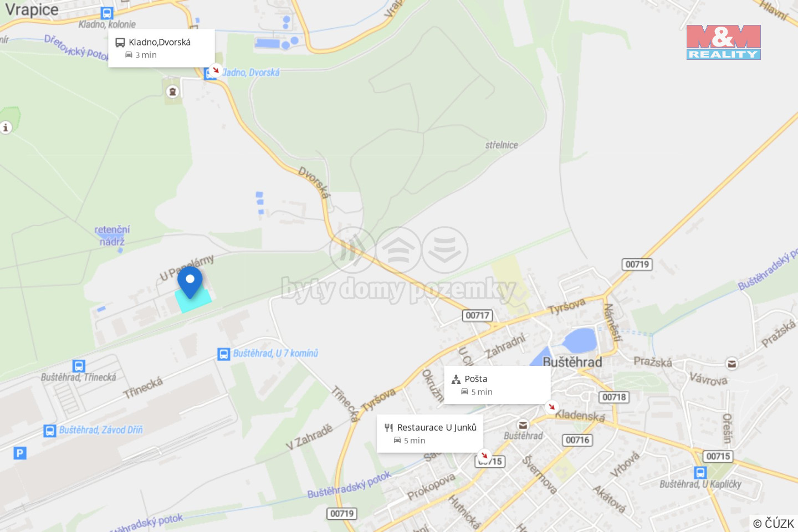The image size is (798, 532).
Task: Click the round brown map icon near Vávrova
Action: coord(731,364)
